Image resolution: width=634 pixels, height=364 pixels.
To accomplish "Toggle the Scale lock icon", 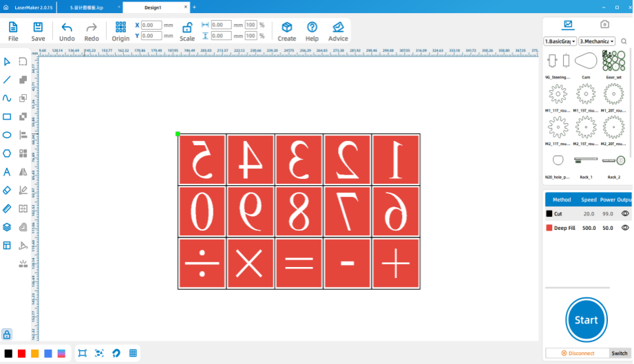I will (x=187, y=28).
